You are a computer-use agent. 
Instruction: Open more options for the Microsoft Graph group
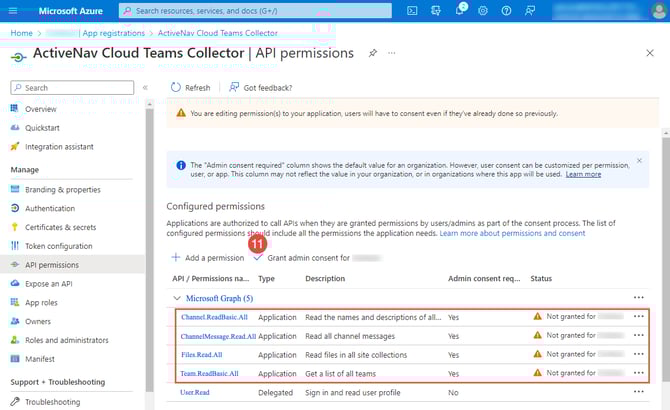click(639, 298)
